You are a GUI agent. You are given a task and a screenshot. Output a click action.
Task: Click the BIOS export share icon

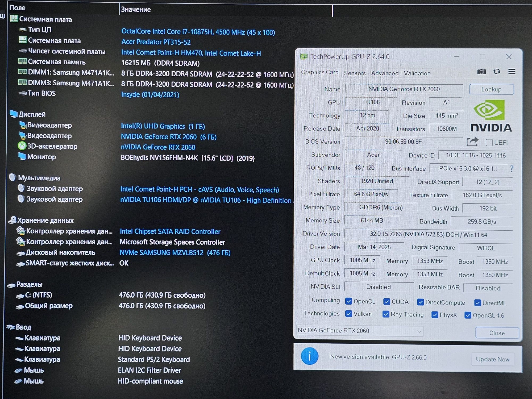coord(472,142)
